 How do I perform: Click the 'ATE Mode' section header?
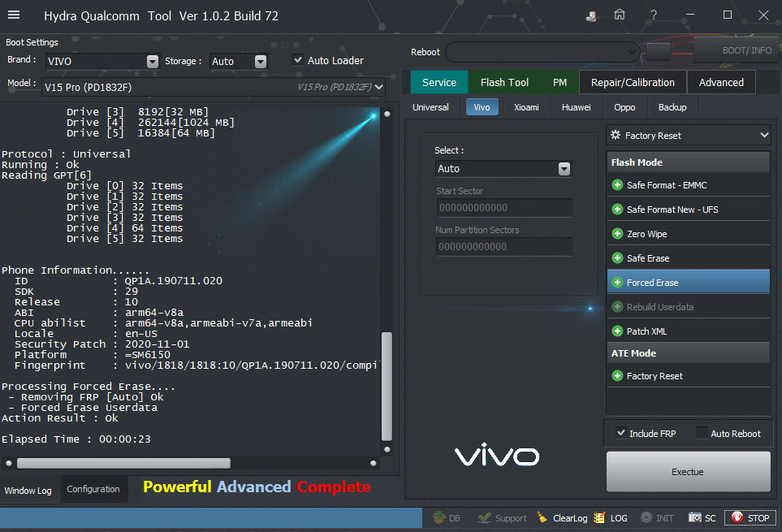pyautogui.click(x=689, y=353)
